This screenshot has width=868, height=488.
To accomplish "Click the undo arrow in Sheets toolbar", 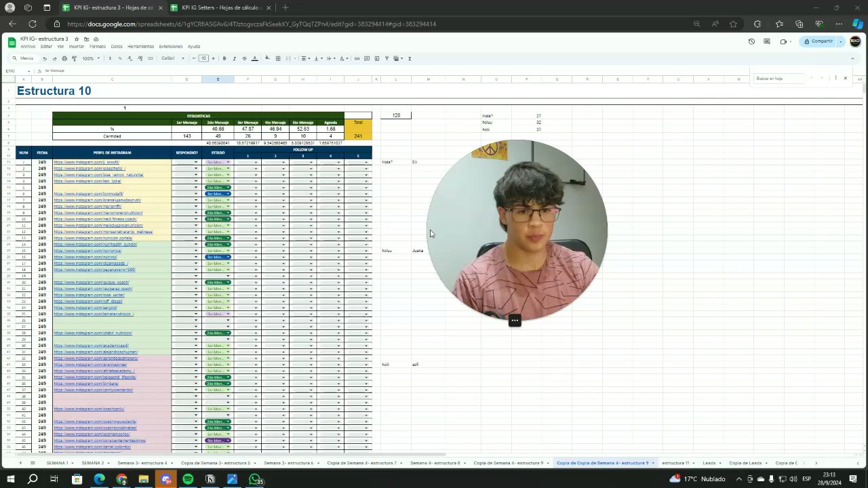I will [45, 58].
